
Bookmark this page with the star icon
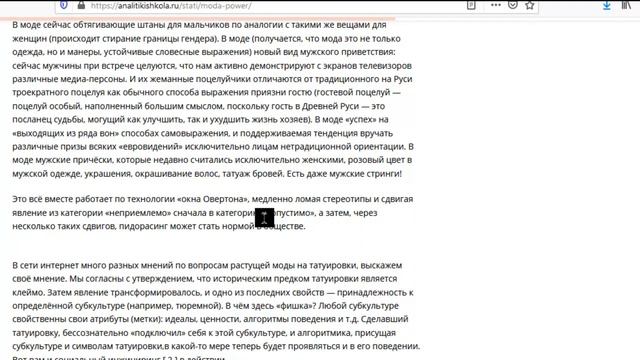coord(530,5)
